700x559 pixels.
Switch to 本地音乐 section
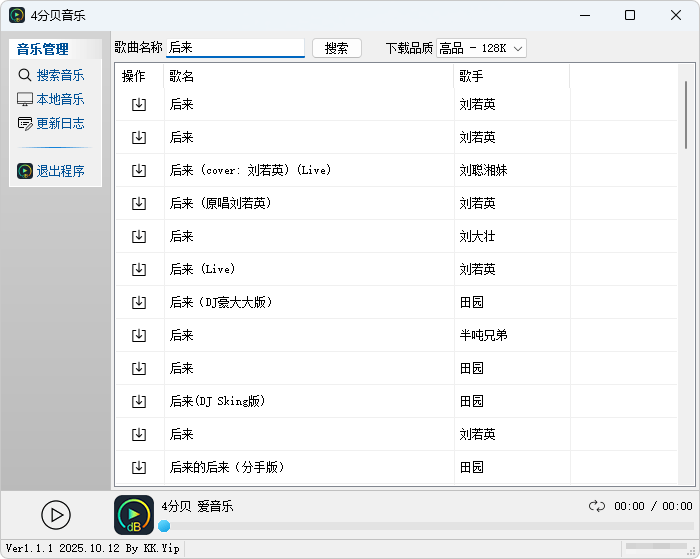pyautogui.click(x=59, y=99)
